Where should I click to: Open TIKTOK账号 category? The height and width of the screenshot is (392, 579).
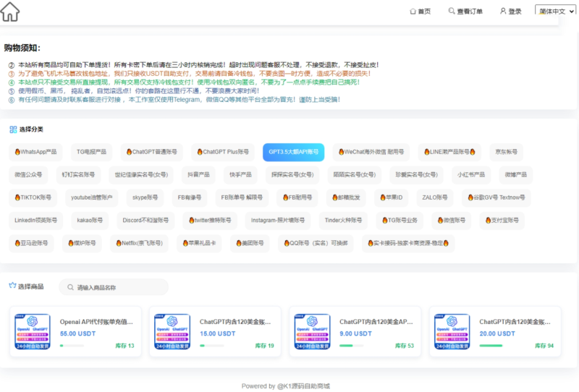pyautogui.click(x=33, y=198)
